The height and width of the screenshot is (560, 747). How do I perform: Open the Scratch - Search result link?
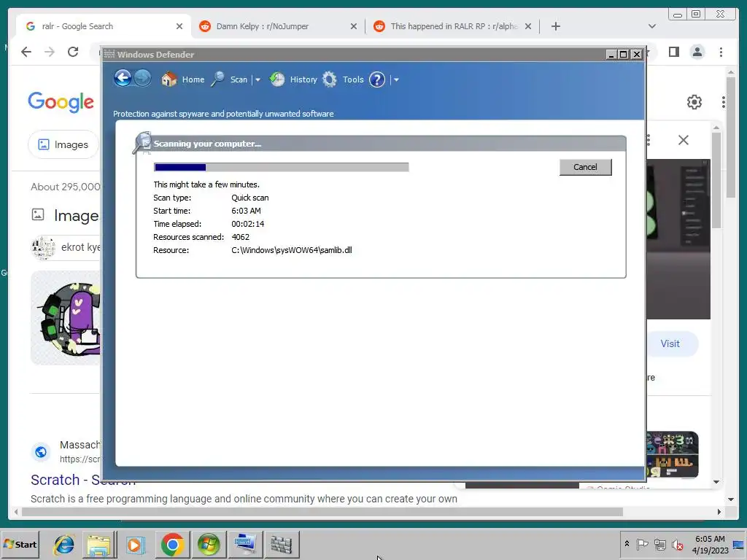(x=83, y=480)
